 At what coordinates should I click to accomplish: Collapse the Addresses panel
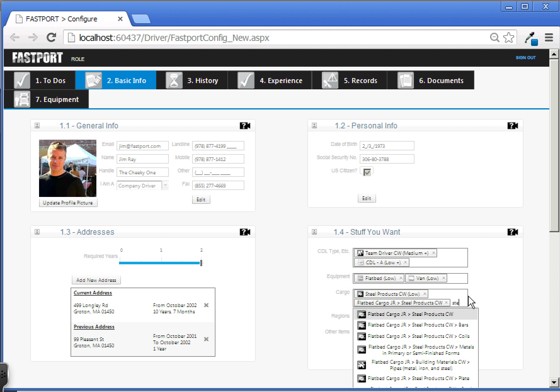point(37,232)
